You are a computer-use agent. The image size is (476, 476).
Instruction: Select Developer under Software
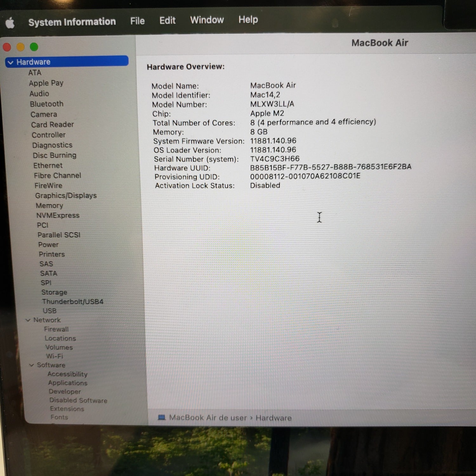click(65, 392)
